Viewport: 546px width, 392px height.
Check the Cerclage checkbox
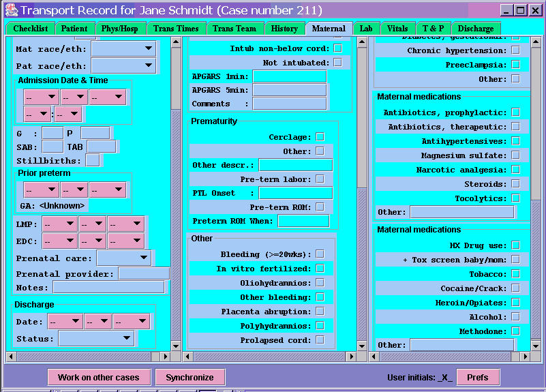coord(320,137)
